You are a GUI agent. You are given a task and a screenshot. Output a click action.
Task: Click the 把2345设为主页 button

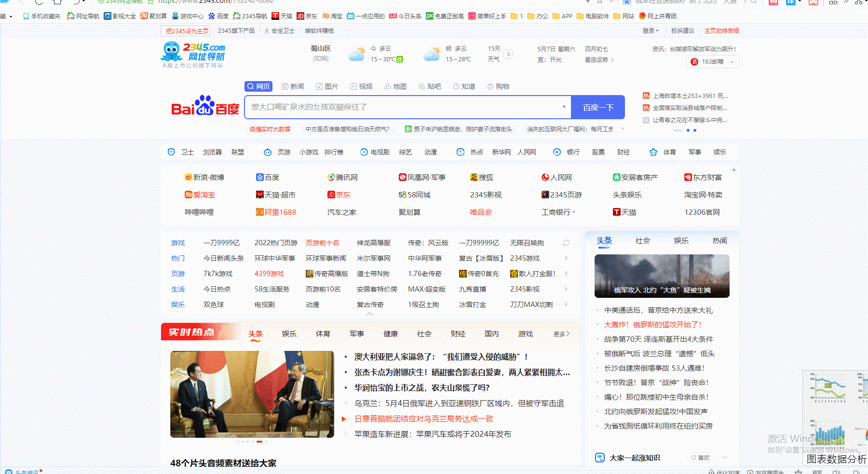(187, 31)
